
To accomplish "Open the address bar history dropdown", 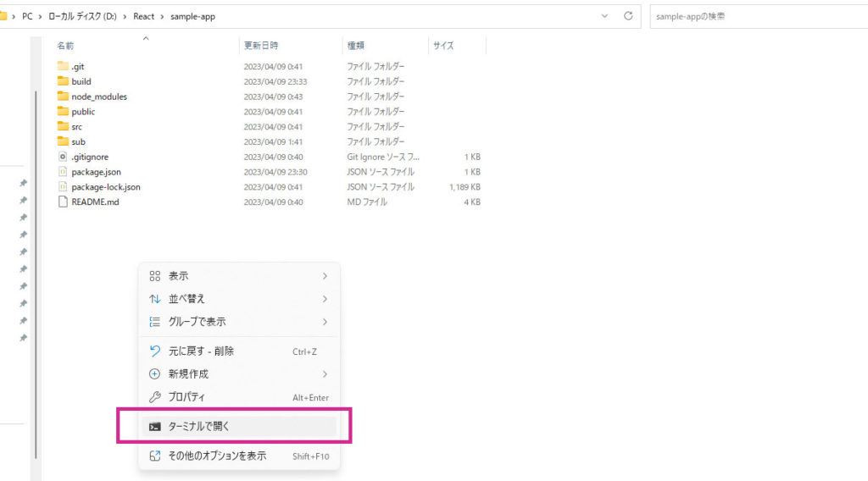I will (604, 16).
